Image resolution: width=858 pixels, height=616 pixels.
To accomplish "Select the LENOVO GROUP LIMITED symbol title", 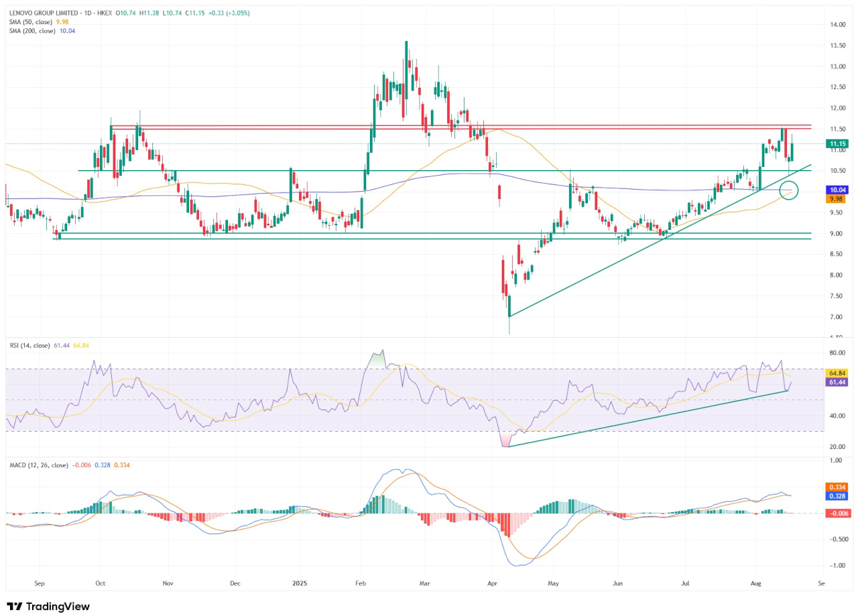I will click(x=43, y=13).
